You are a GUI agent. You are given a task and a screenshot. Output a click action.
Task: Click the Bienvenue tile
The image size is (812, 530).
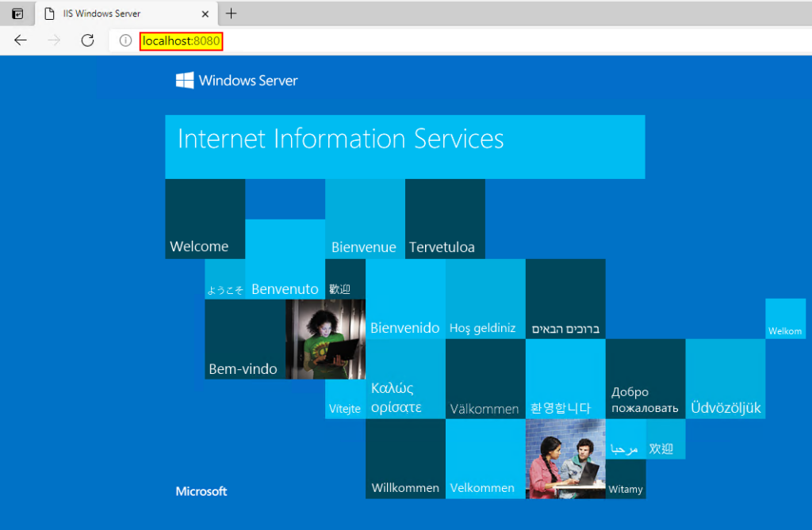(365, 219)
